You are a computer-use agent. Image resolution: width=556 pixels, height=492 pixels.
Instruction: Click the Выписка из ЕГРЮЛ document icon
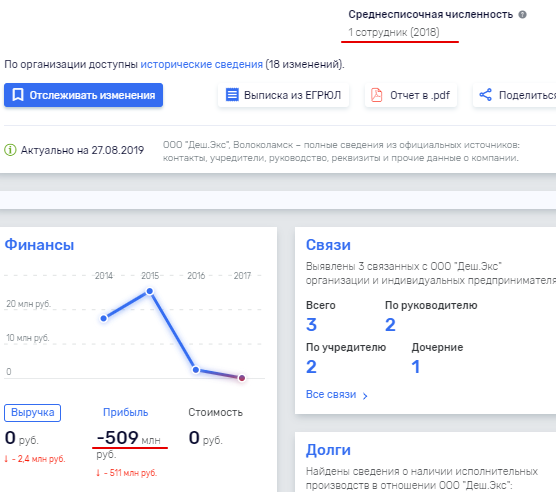pyautogui.click(x=232, y=95)
